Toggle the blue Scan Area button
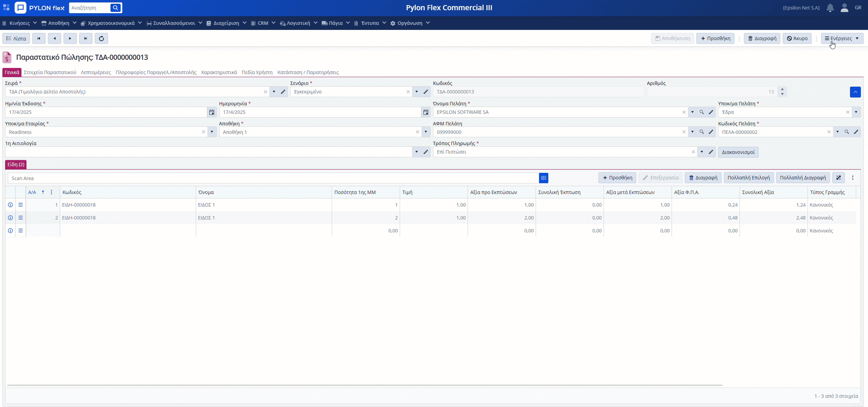The height and width of the screenshot is (407, 868). tap(544, 178)
